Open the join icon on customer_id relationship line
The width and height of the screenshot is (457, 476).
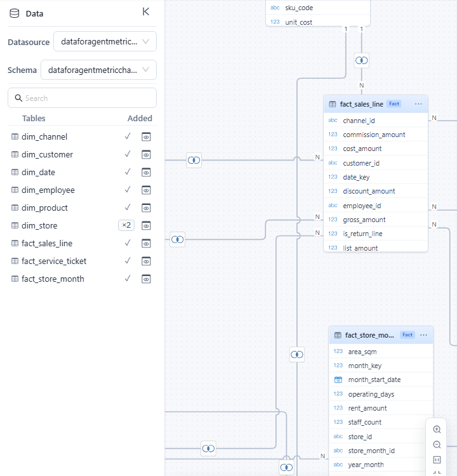194,160
